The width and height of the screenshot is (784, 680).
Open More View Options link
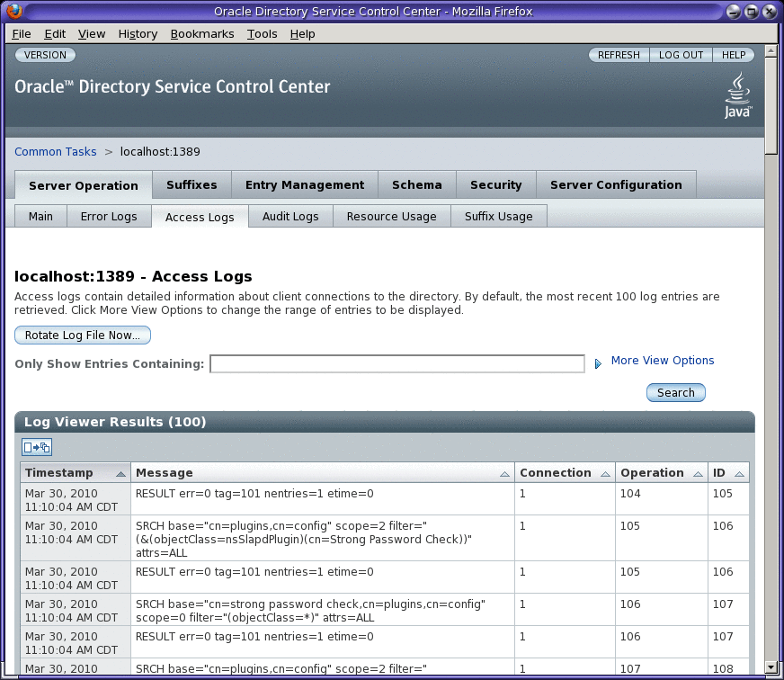tap(663, 361)
